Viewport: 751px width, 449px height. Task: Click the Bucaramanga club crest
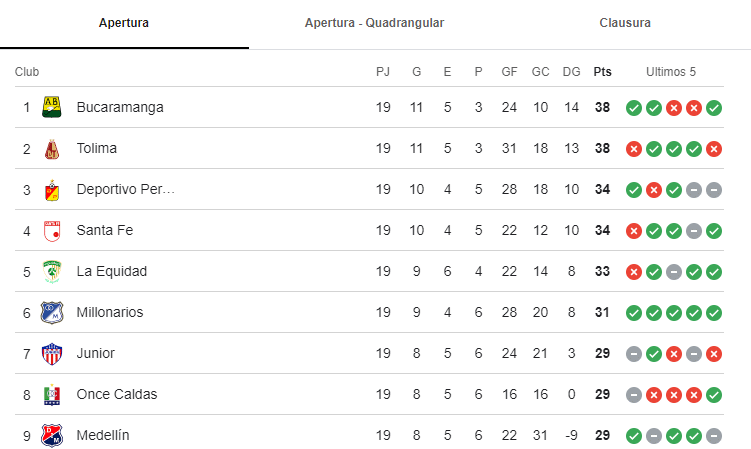click(x=52, y=107)
